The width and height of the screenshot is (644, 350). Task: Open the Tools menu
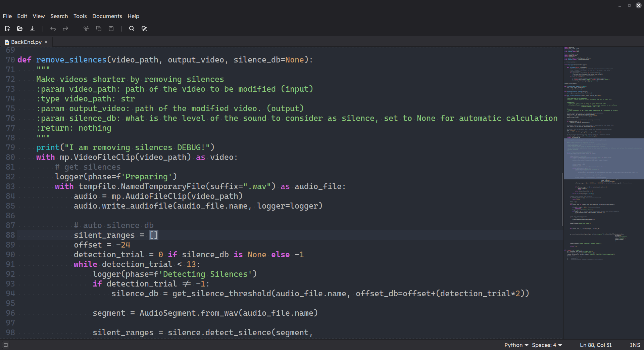pyautogui.click(x=80, y=16)
